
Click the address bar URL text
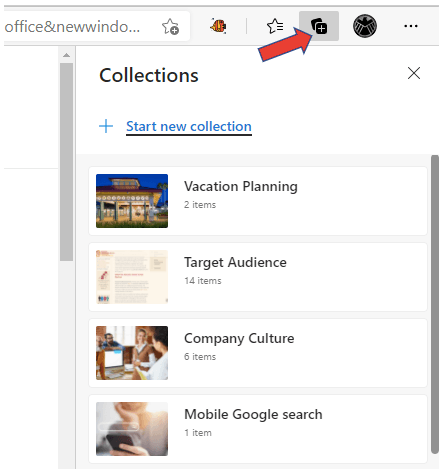pos(72,26)
